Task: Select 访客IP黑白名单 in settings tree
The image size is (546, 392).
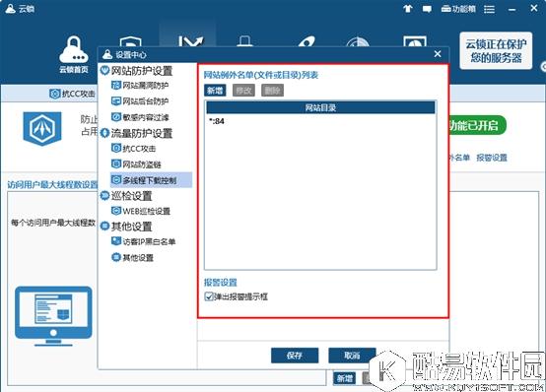Action: [149, 241]
